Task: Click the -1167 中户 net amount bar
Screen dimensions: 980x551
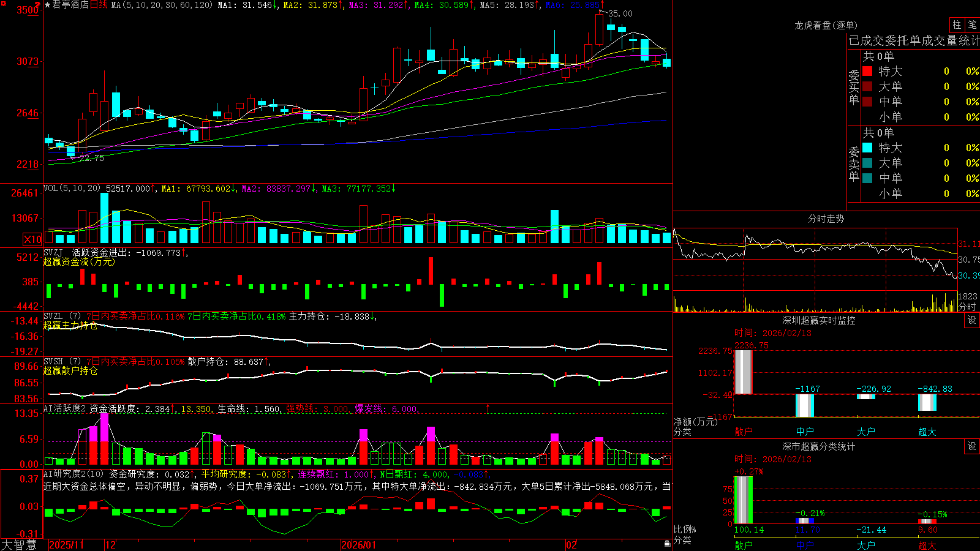Action: (805, 406)
